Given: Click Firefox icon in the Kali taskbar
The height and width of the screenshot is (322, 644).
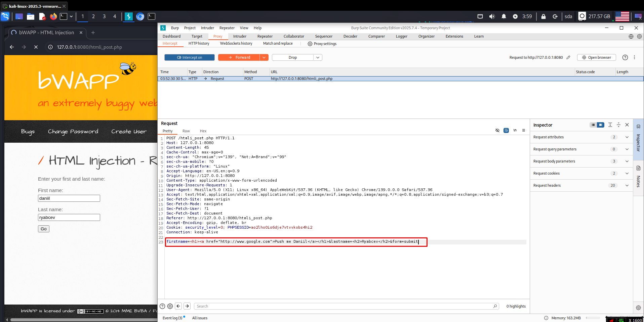Looking at the screenshot, I should (53, 16).
